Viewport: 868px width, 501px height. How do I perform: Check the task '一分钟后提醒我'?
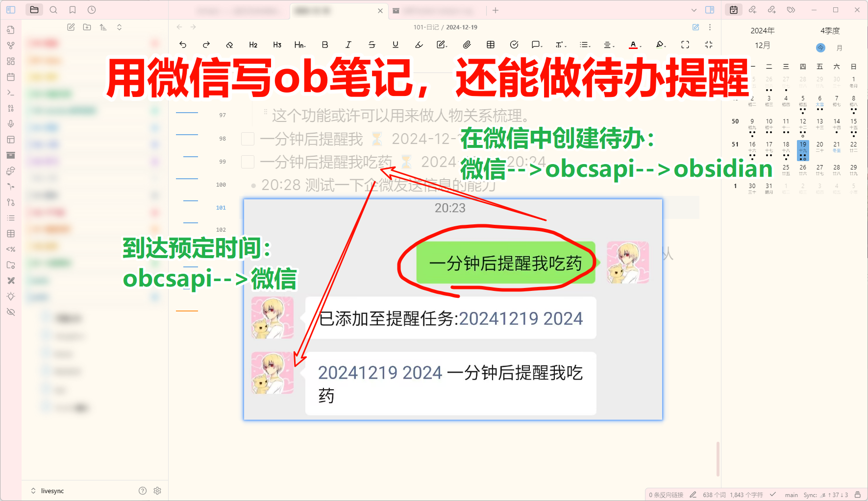point(248,139)
